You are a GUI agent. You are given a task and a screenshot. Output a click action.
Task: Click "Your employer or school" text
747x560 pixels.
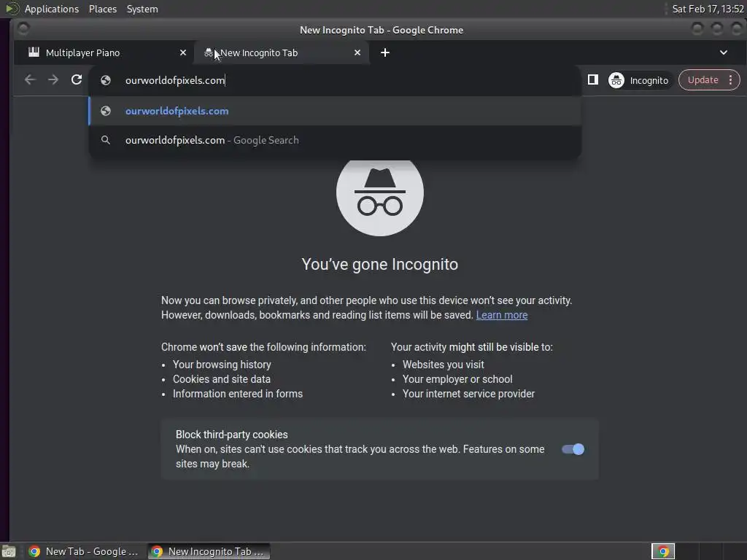click(457, 379)
